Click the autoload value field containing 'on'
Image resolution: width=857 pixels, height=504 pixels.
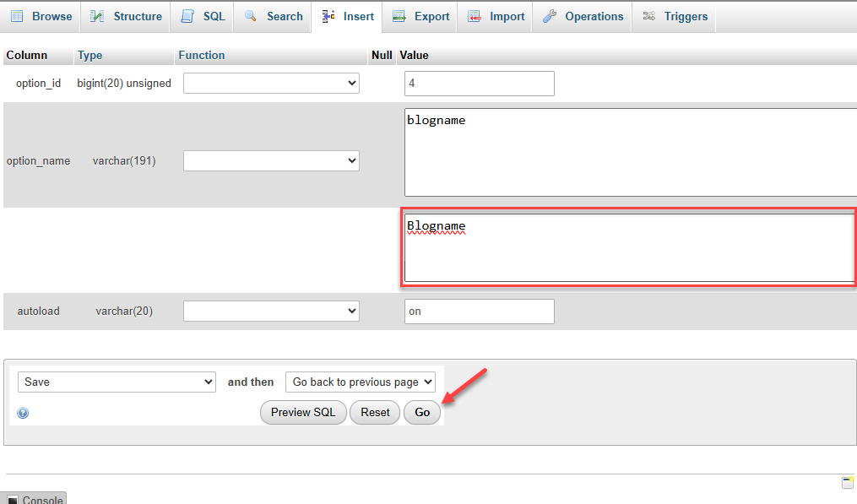[479, 312]
